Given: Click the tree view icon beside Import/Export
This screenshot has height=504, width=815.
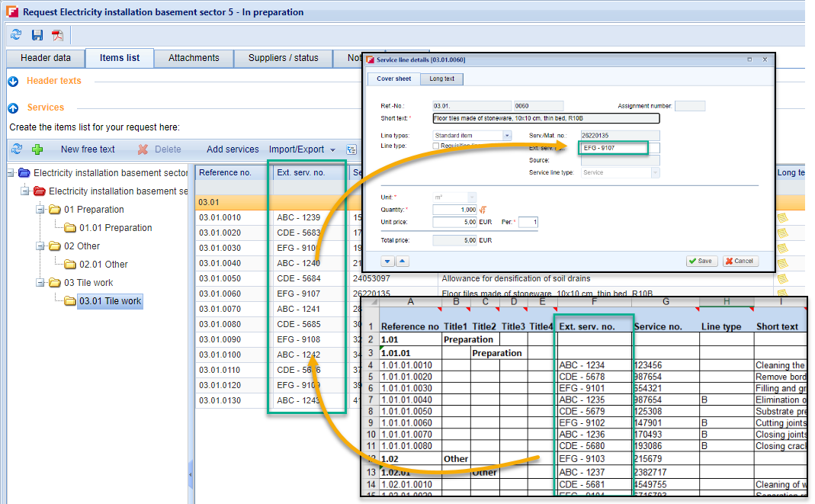Looking at the screenshot, I should pos(351,149).
